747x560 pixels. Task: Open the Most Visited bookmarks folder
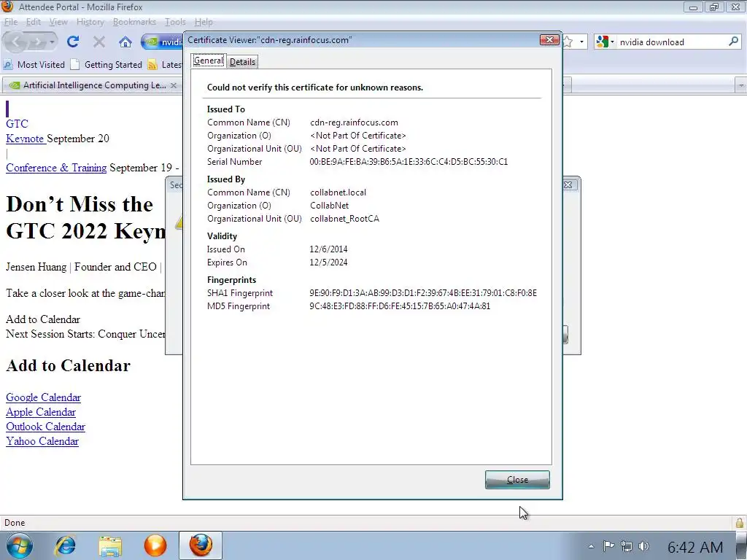[34, 64]
